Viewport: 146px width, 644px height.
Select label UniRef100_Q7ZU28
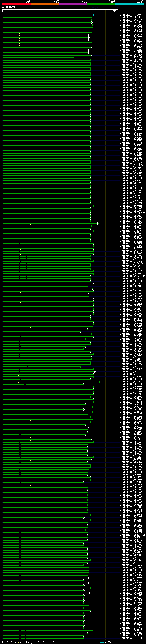[131, 63]
